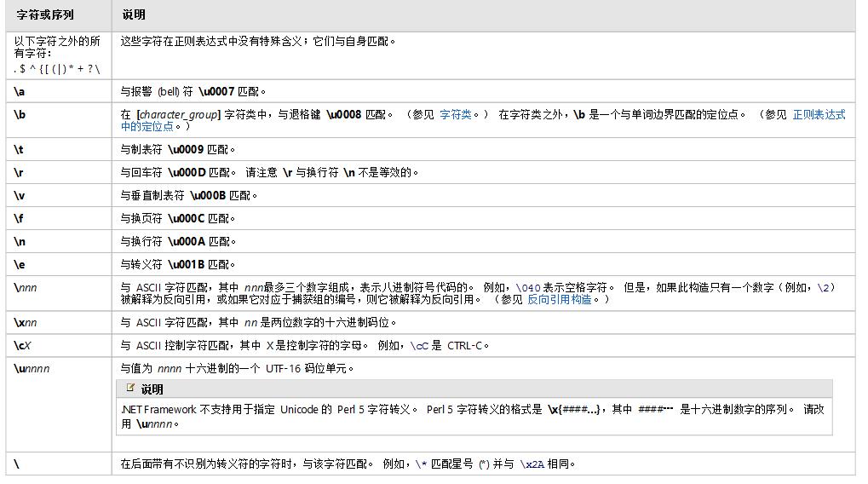Image resolution: width=868 pixels, height=484 pixels.
Task: Select the \nnn escape cell
Action: pos(59,293)
